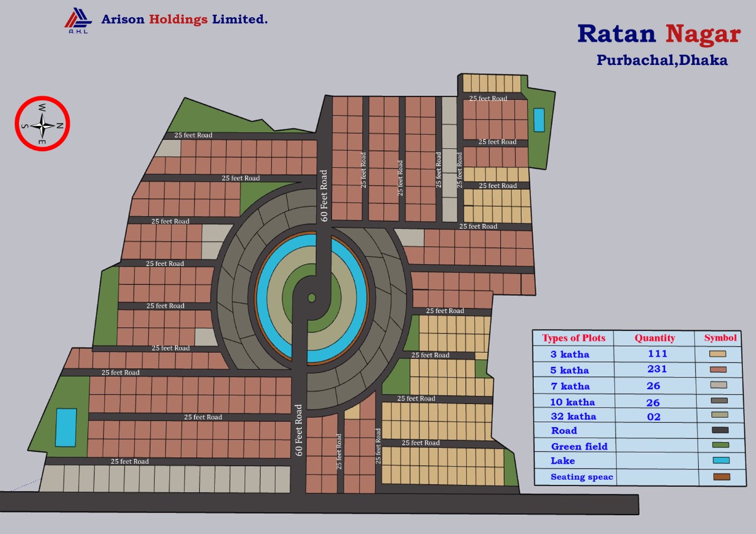Click the 'Lake' legend label
The width and height of the screenshot is (756, 534).
[563, 461]
